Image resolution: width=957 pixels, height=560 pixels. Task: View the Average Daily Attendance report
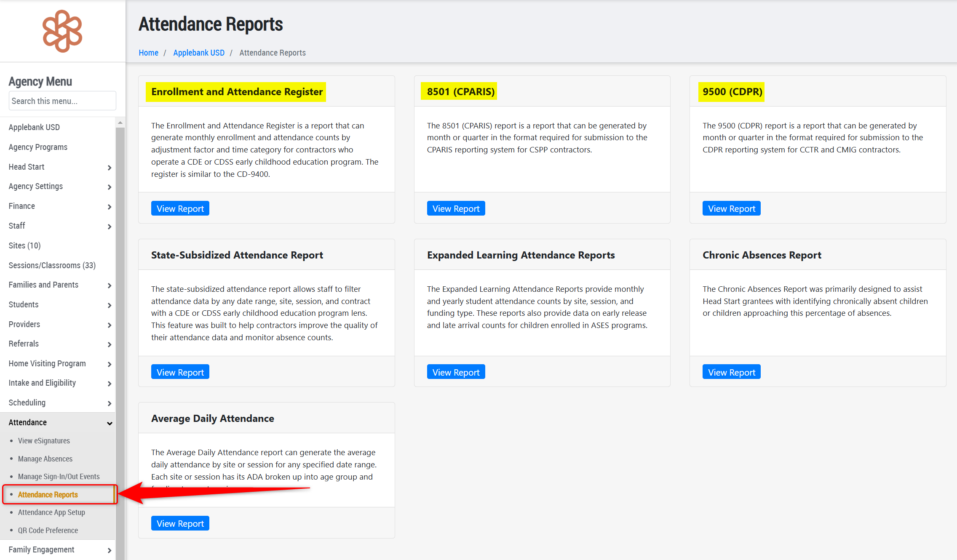coord(180,523)
